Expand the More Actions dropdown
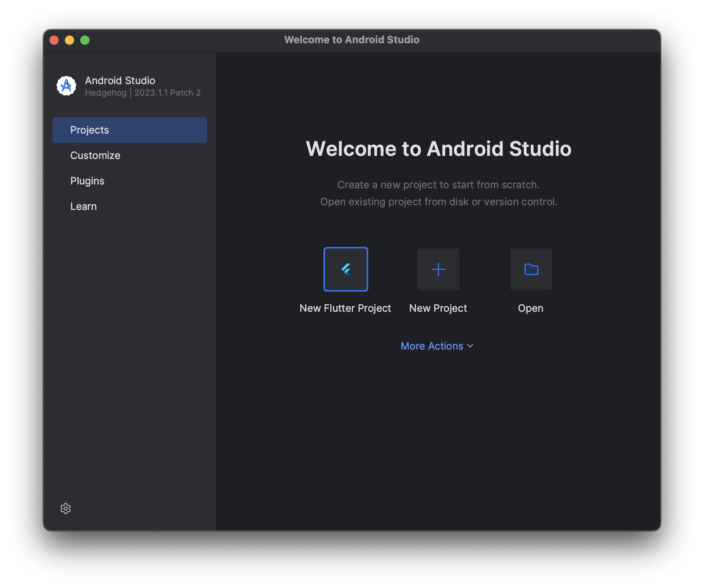 coord(437,346)
